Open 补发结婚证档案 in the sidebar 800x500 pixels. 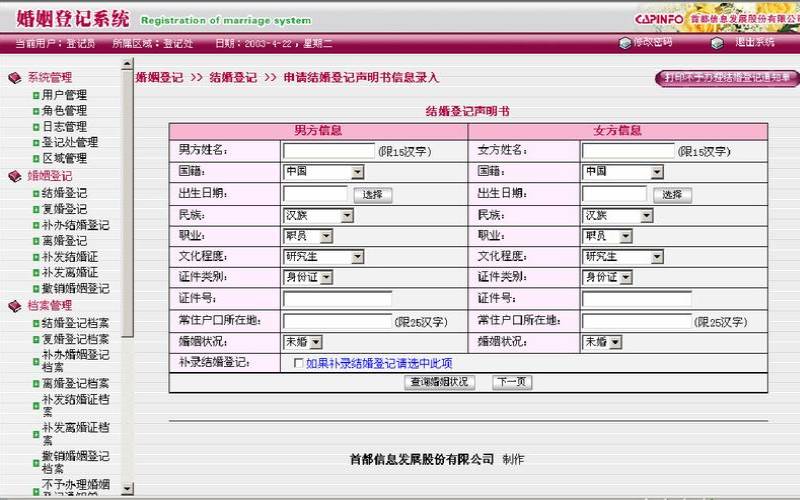point(76,405)
